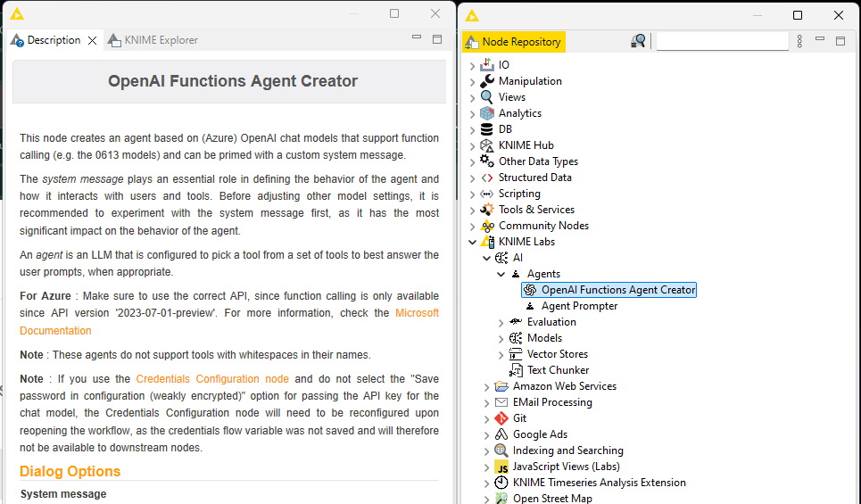Screen dimensions: 861x504
Task: Click the EMail Processing envelope icon
Action: pos(501,402)
